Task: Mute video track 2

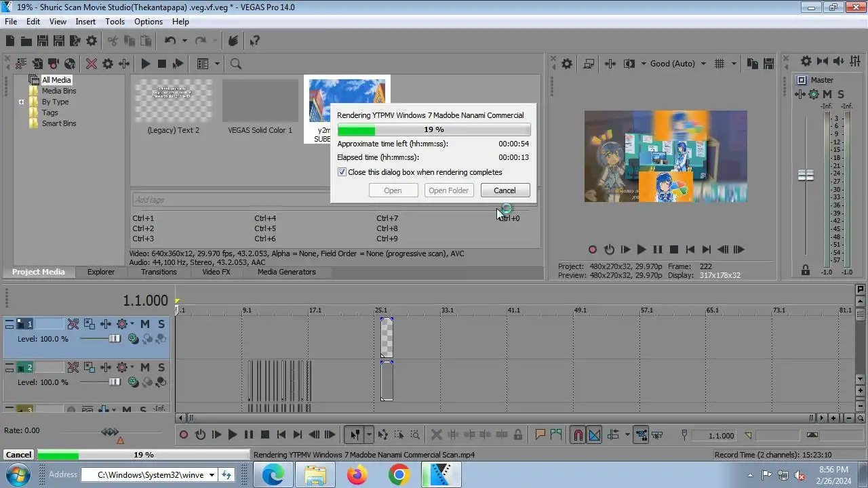Action: pyautogui.click(x=144, y=367)
